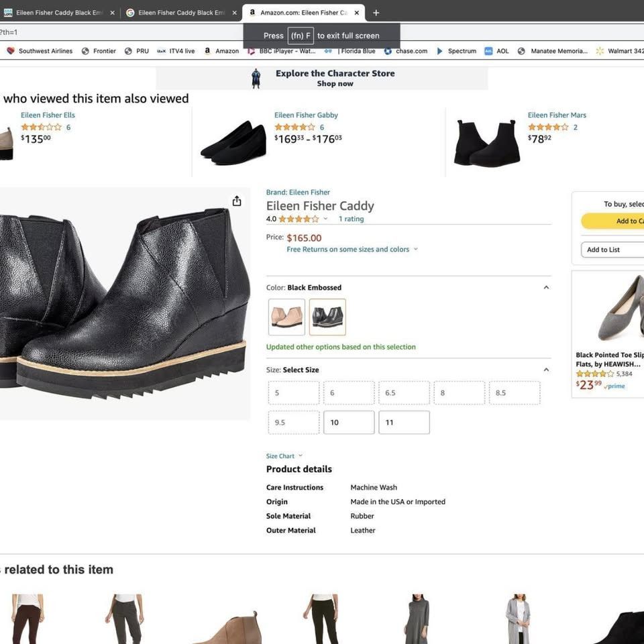Select size 10
The image size is (644, 644).
coord(349,422)
